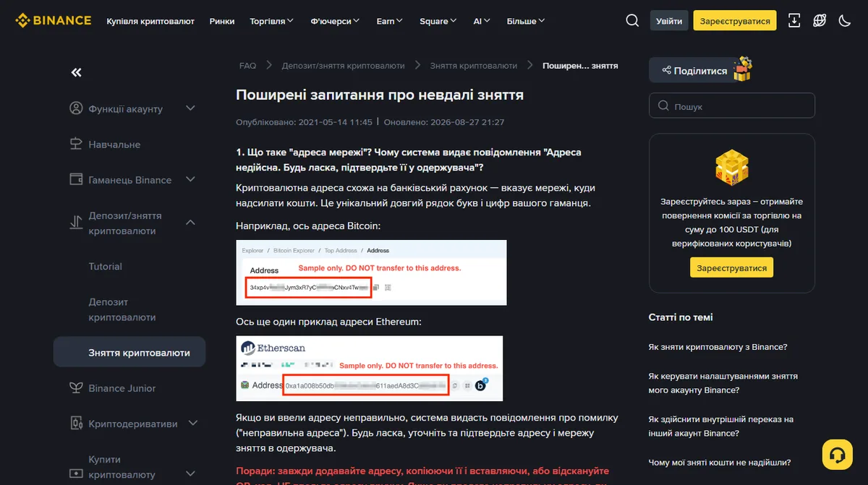The width and height of the screenshot is (868, 485).
Task: Go to FAQ breadcrumb
Action: coord(247,65)
